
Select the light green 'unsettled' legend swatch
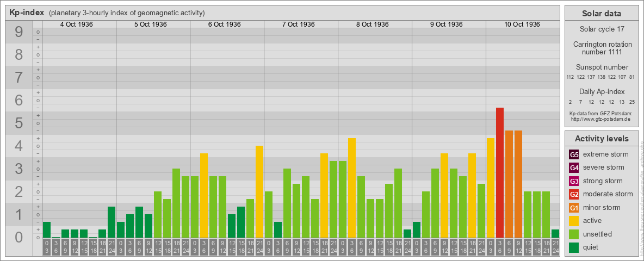coord(574,234)
